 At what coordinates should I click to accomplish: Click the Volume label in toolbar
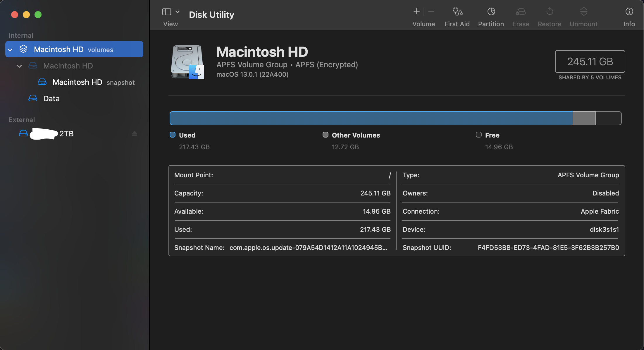423,24
